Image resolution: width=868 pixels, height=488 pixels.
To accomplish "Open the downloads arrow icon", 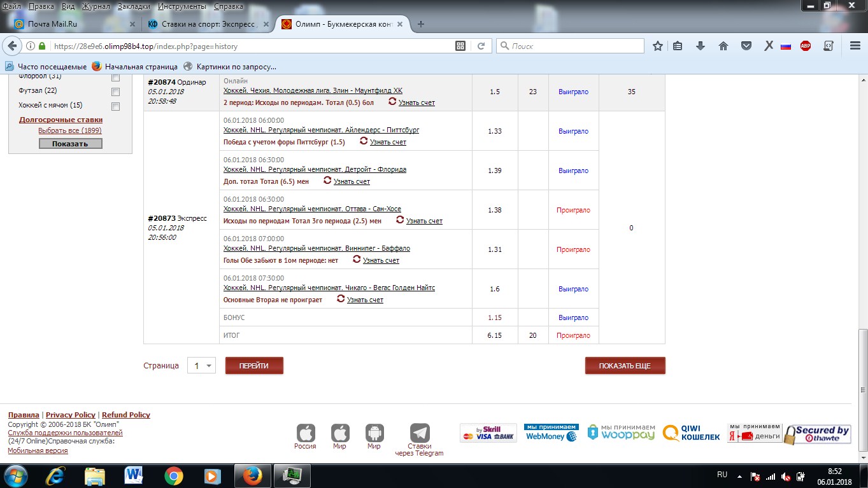I will tap(701, 46).
